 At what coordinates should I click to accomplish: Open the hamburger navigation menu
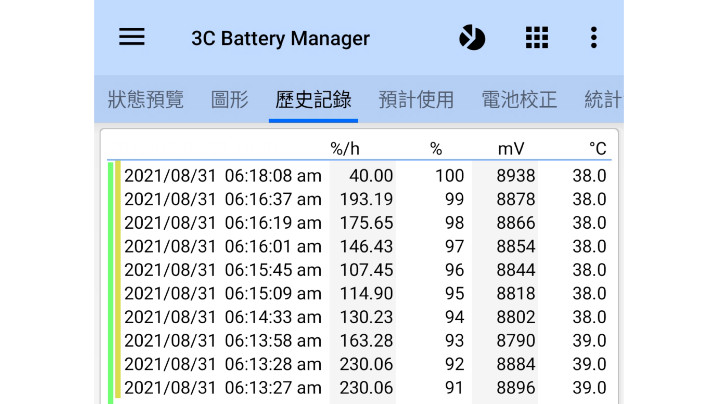point(132,37)
